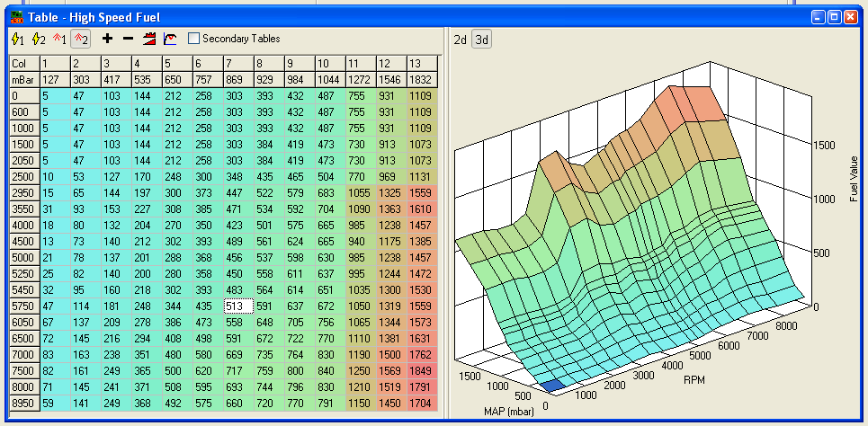Click mBar value 869
Screen dimensions: 868x426
coord(238,80)
